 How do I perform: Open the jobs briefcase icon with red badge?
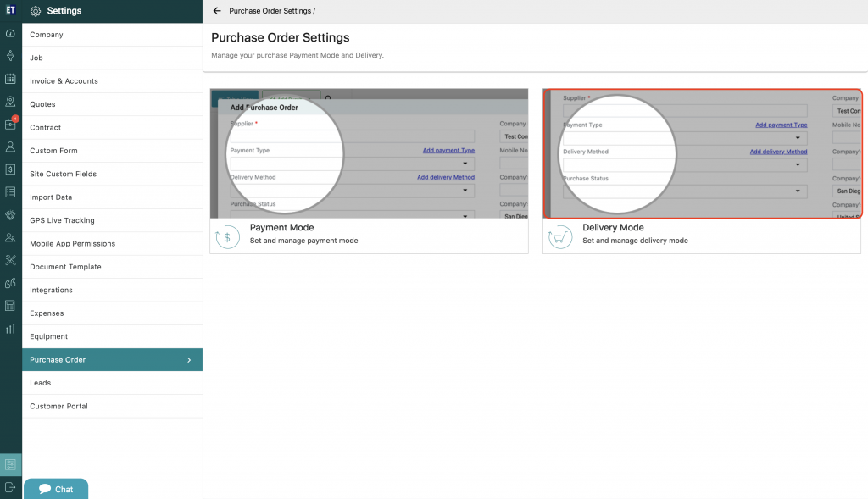pos(10,124)
